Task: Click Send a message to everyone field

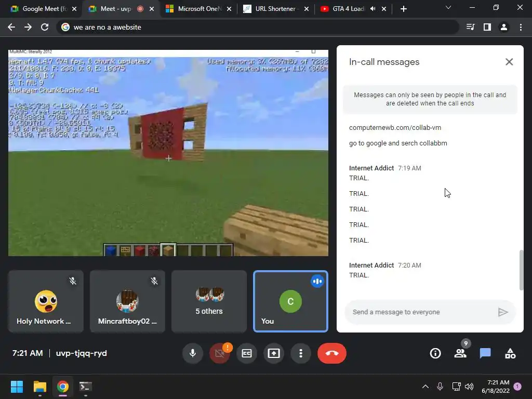Action: tap(423, 312)
